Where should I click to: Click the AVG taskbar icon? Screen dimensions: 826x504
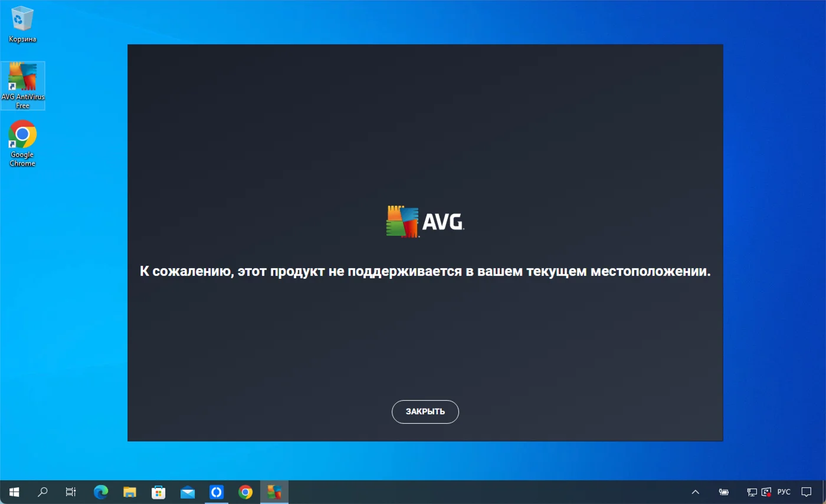[274, 492]
